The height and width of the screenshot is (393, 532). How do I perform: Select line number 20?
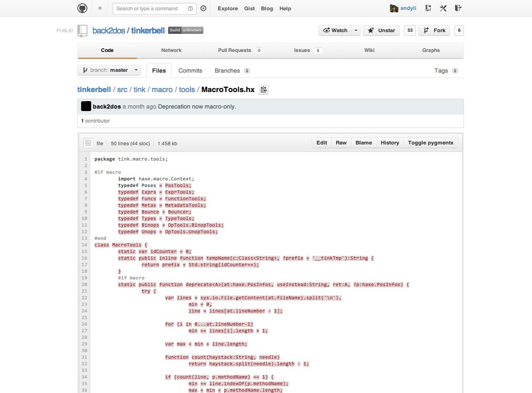click(x=84, y=284)
